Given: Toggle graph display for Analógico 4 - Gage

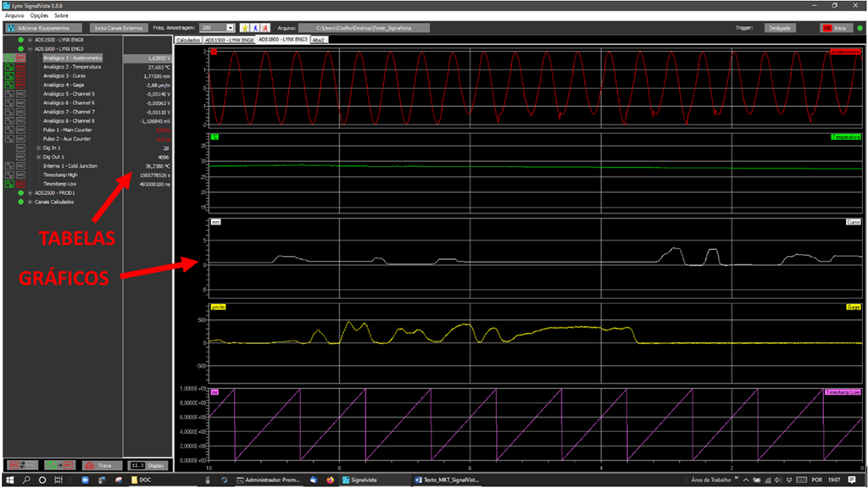Looking at the screenshot, I should point(9,85).
